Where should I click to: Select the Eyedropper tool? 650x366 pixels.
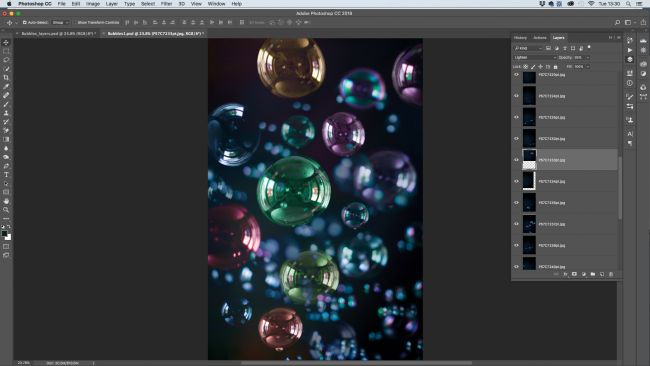point(6,87)
